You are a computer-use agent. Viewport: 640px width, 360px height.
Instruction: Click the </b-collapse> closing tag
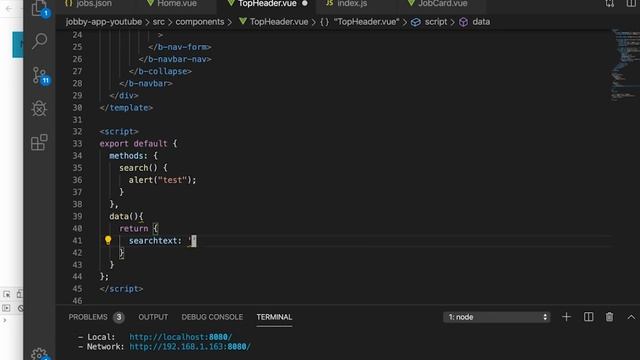tap(160, 71)
